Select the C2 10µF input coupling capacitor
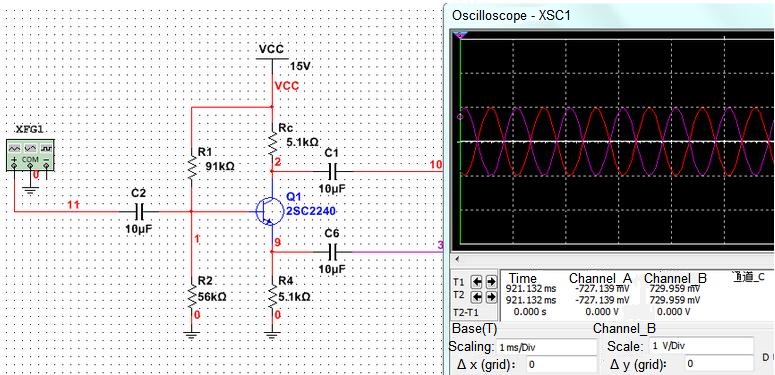The width and height of the screenshot is (775, 375). tap(138, 211)
